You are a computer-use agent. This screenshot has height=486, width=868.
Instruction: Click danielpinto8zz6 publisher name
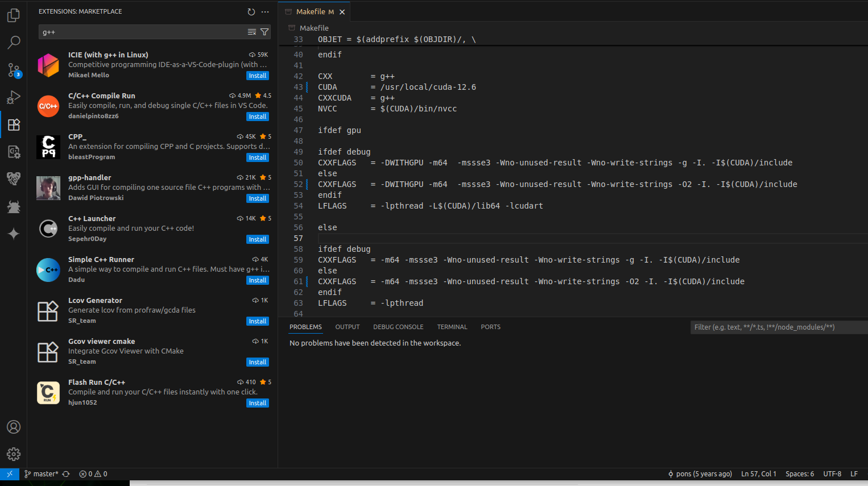93,116
